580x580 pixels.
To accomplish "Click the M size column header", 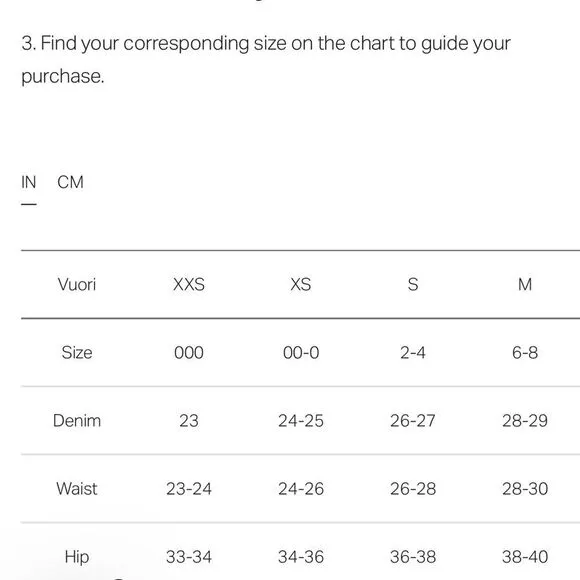I will pos(525,284).
